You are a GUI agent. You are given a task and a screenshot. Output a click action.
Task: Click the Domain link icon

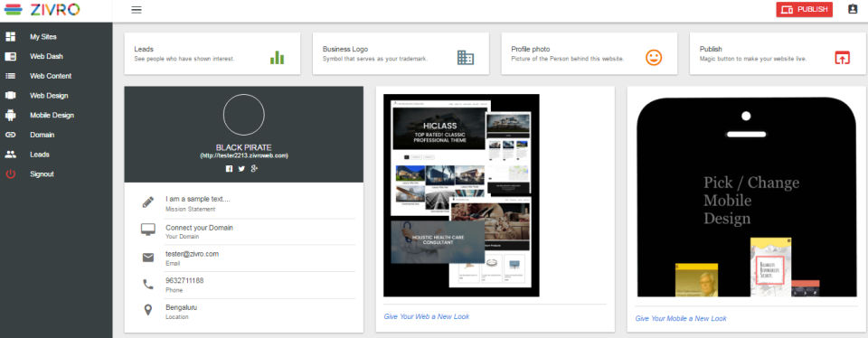11,135
